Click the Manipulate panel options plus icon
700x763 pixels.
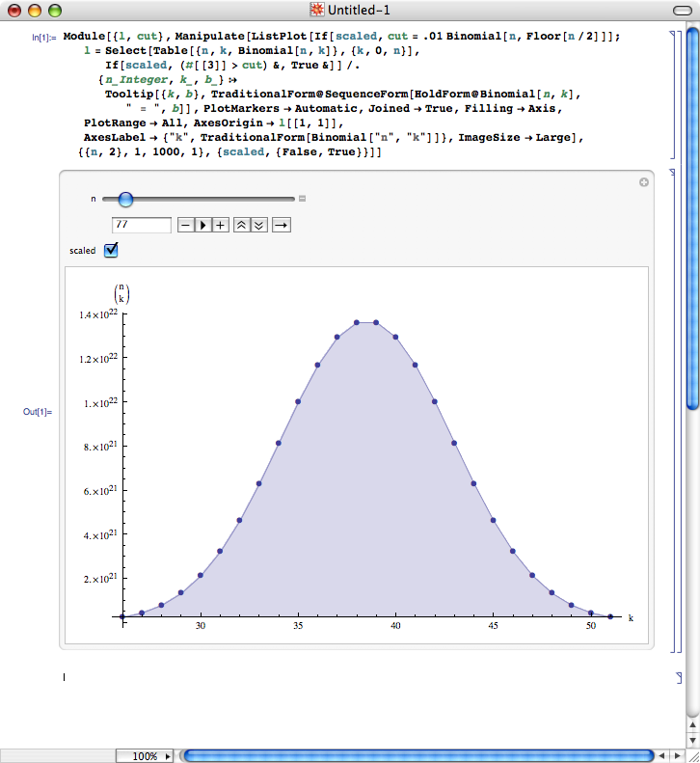[x=643, y=182]
